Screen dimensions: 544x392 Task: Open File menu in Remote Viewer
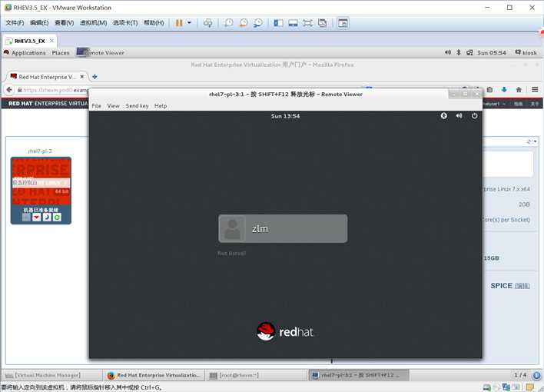point(97,105)
